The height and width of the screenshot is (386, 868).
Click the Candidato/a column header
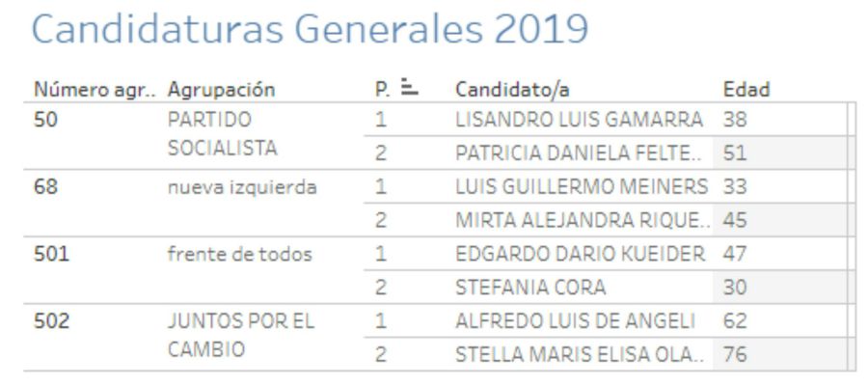512,90
